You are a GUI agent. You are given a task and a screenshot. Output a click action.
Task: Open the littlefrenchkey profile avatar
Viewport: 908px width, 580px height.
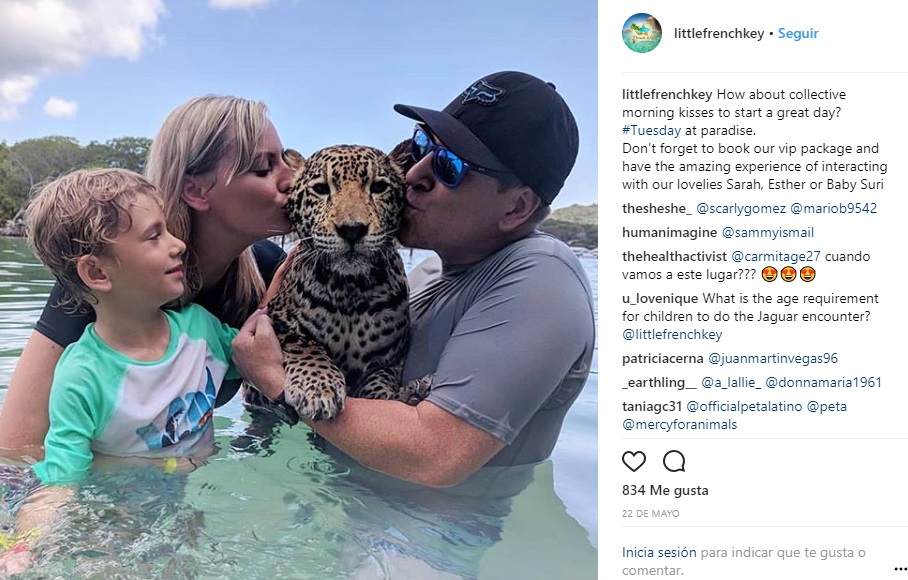point(642,33)
